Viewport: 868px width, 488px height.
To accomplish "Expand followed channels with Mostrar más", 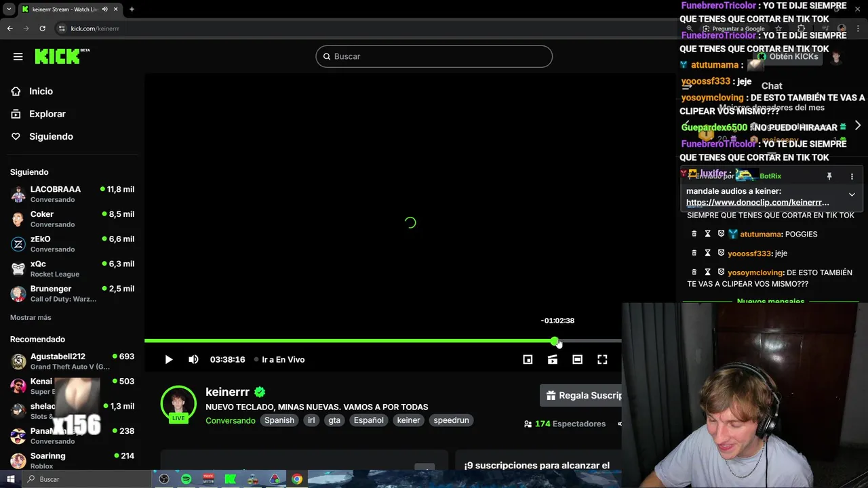I will coord(31,317).
